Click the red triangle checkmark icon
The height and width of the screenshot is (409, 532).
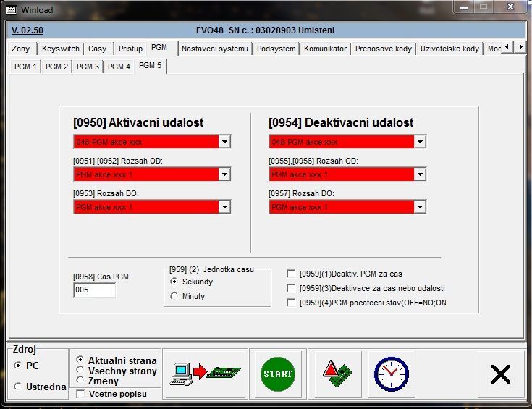337,374
